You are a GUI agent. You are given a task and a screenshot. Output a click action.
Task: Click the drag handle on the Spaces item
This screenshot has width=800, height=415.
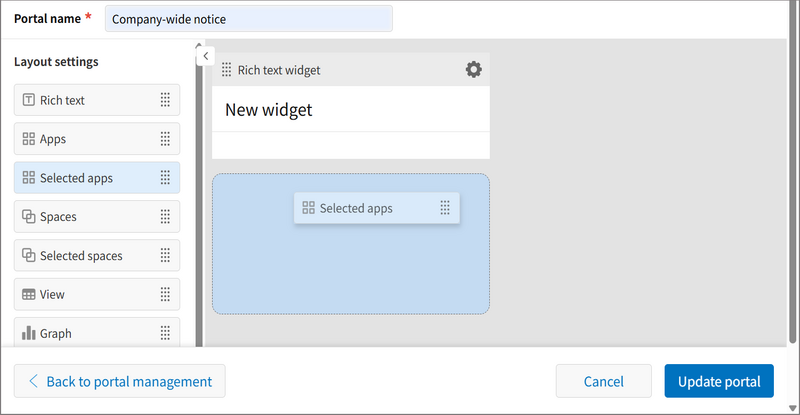click(165, 217)
